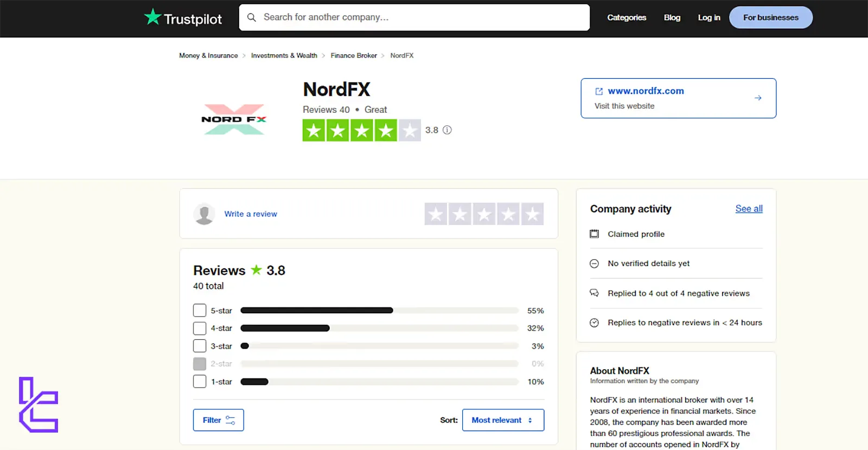Image resolution: width=868 pixels, height=450 pixels.
Task: Click the 40 total text
Action: [208, 286]
